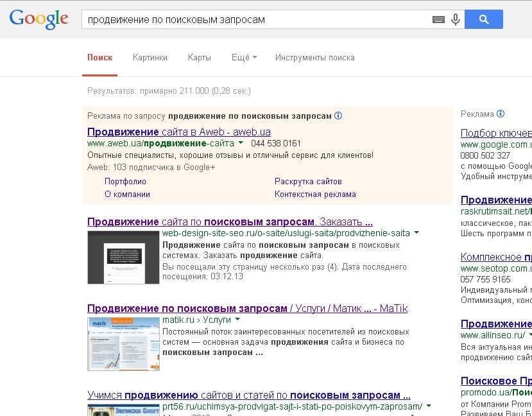Open the Раскрутка сайтов sitelink

point(308,181)
